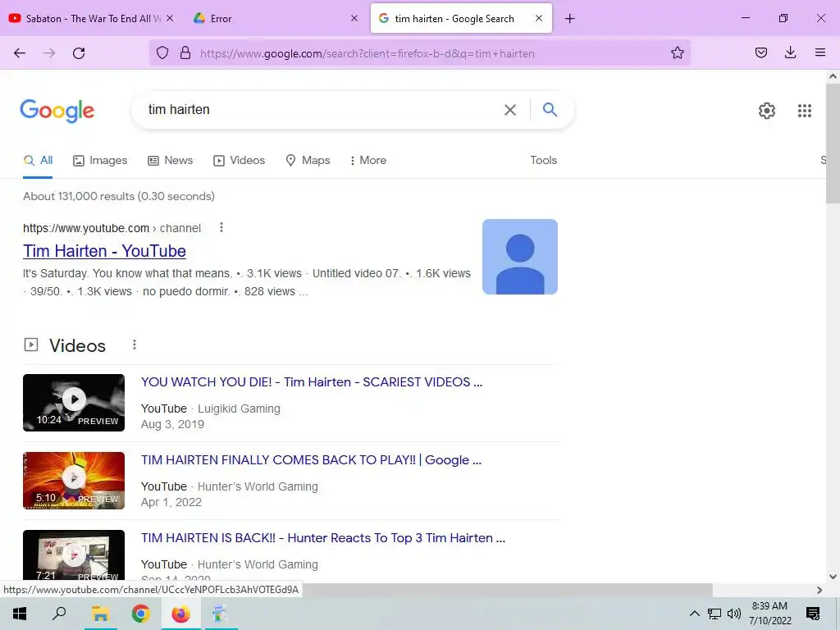Screen dimensions: 840x630
Task: Click the 'Aug 3, 2019' date text
Action: tap(172, 424)
